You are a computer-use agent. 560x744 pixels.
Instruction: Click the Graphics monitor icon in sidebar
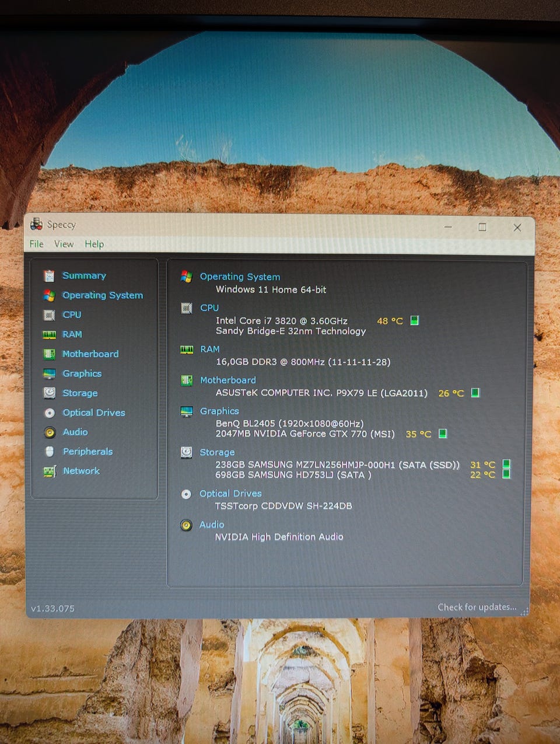point(50,373)
